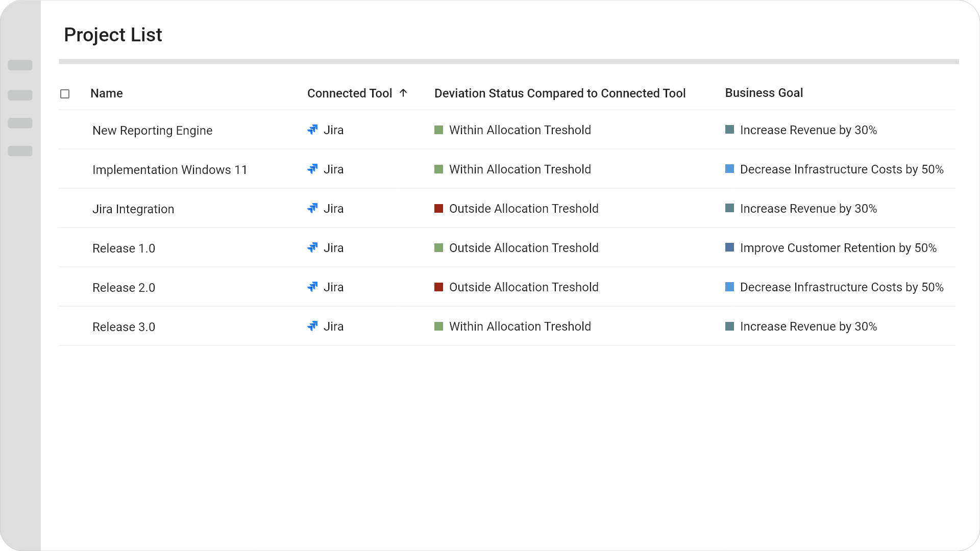Click the Jira icon in the New Reporting Engine row
Screen dimensions: 980x551
tap(312, 130)
